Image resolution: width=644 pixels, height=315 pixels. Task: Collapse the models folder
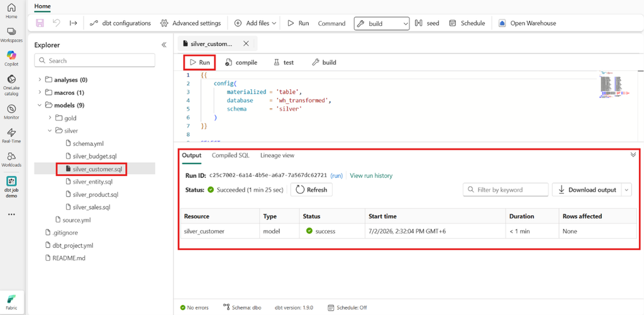(40, 105)
